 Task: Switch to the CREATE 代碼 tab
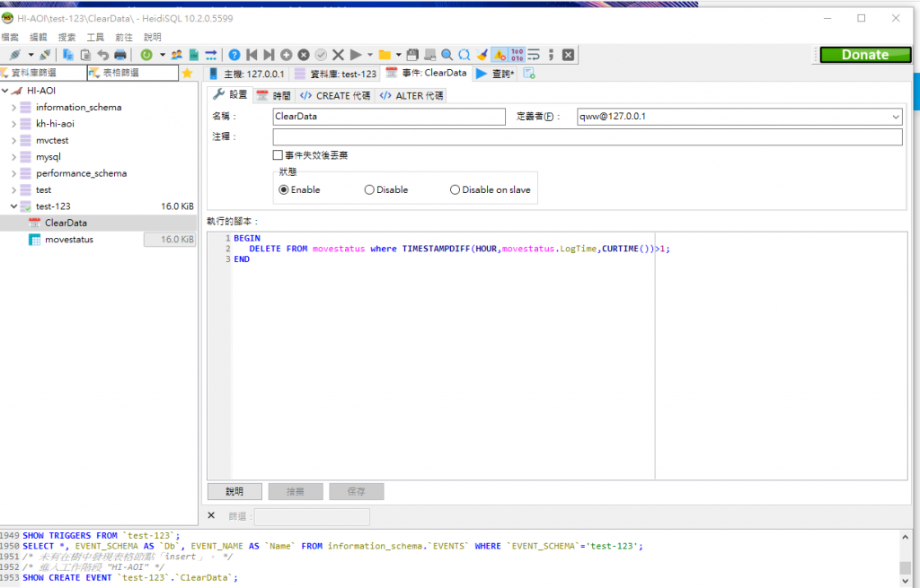[335, 95]
